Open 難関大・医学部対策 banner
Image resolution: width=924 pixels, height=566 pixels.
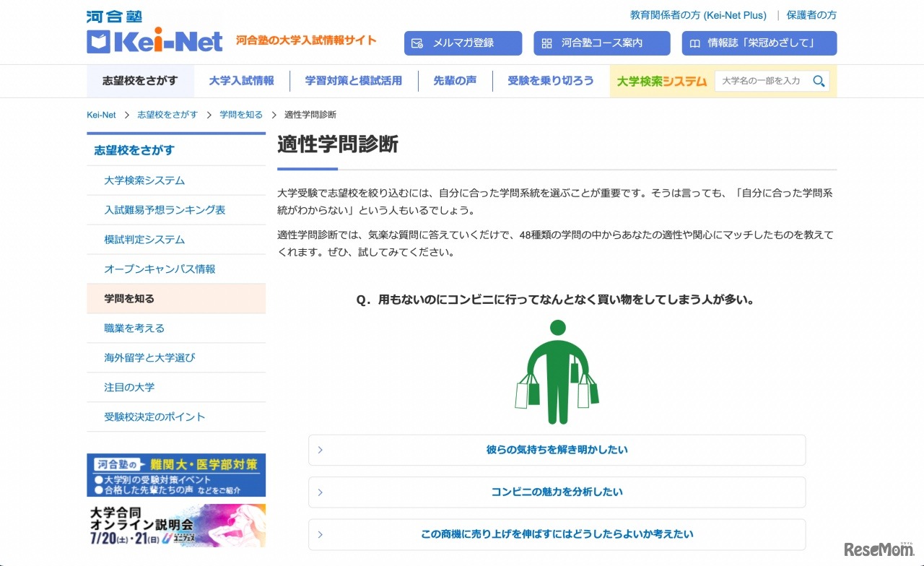pos(176,475)
